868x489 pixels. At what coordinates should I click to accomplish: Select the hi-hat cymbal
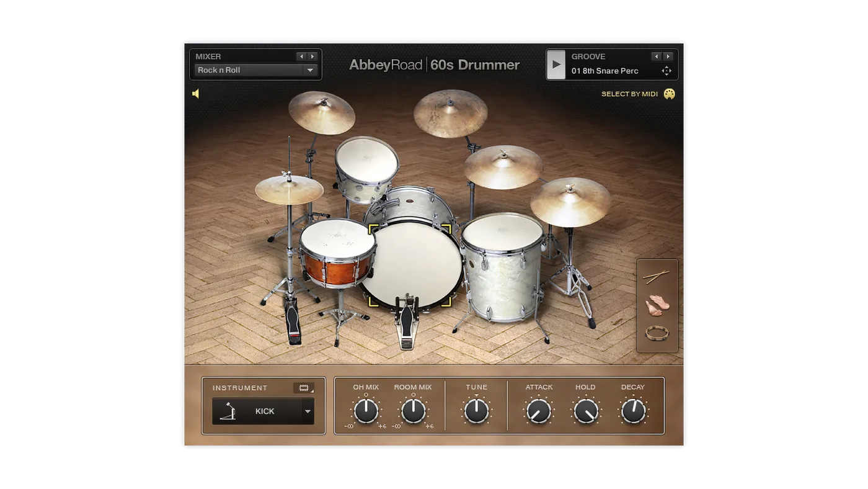coord(289,189)
